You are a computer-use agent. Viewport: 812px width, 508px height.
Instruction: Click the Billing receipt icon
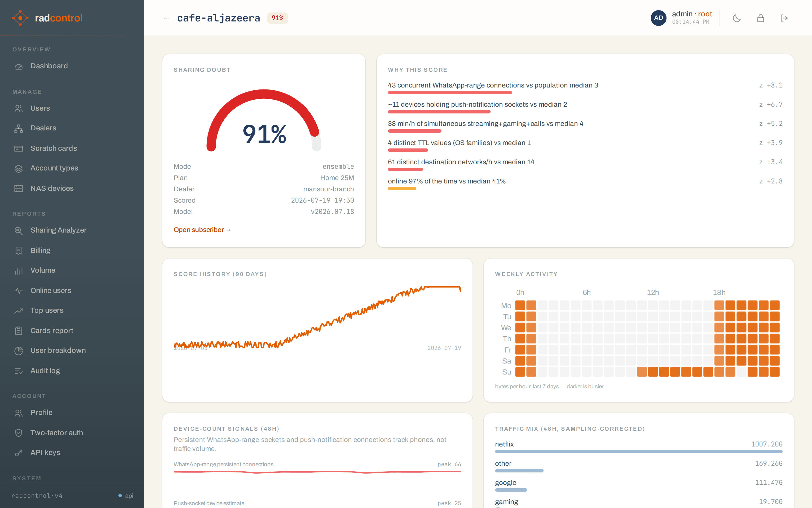[19, 251]
